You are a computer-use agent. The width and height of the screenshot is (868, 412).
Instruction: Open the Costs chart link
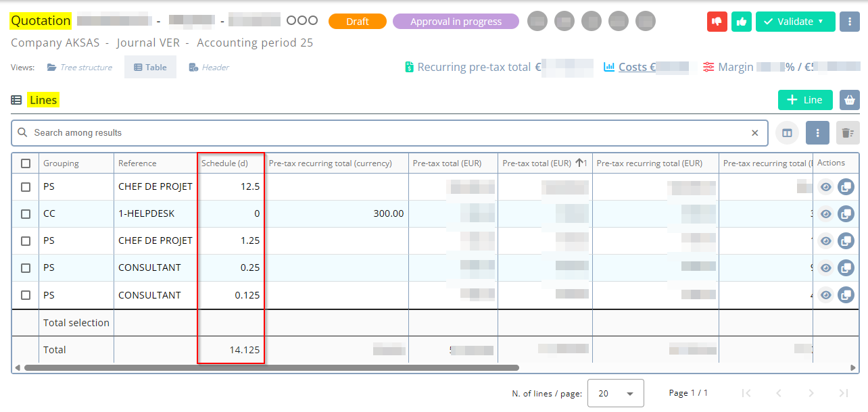pyautogui.click(x=637, y=67)
